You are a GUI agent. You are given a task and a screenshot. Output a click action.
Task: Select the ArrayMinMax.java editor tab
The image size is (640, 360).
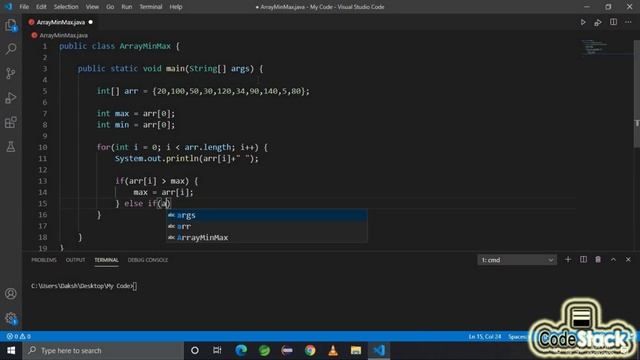[60, 22]
